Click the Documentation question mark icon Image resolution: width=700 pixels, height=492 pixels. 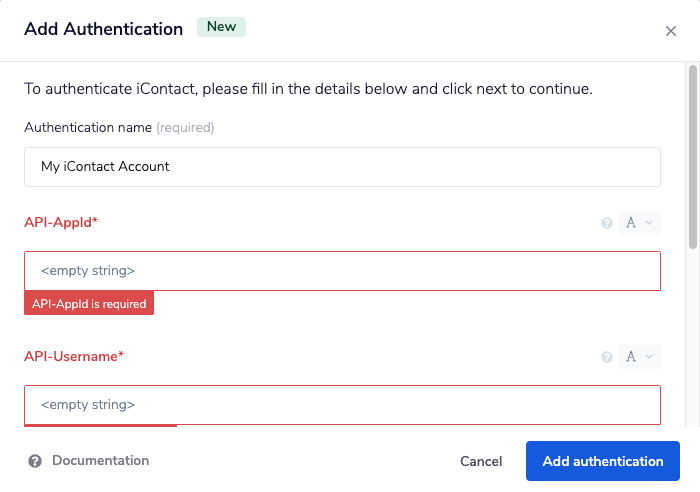coord(35,461)
